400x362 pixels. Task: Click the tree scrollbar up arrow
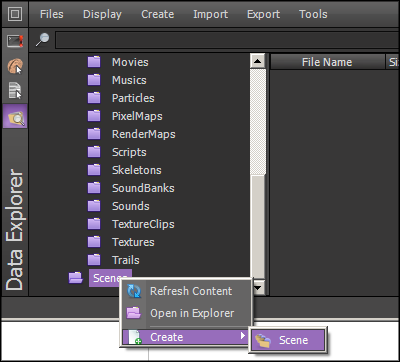pos(257,61)
